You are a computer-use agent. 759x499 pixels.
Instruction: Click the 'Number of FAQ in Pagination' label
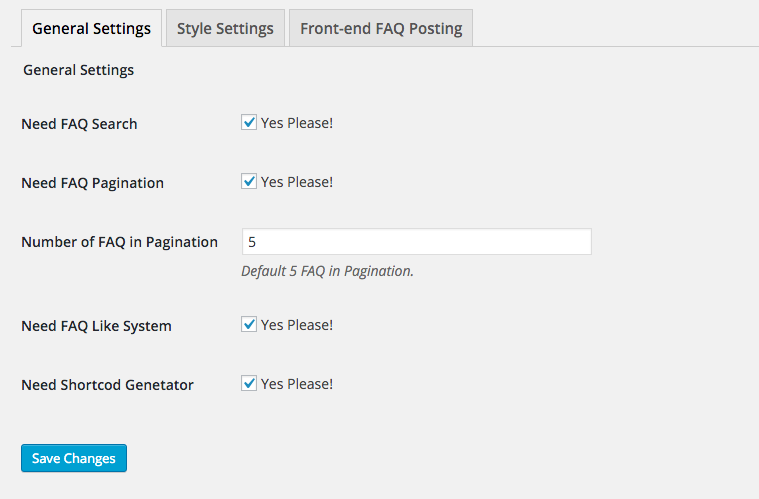pos(119,242)
